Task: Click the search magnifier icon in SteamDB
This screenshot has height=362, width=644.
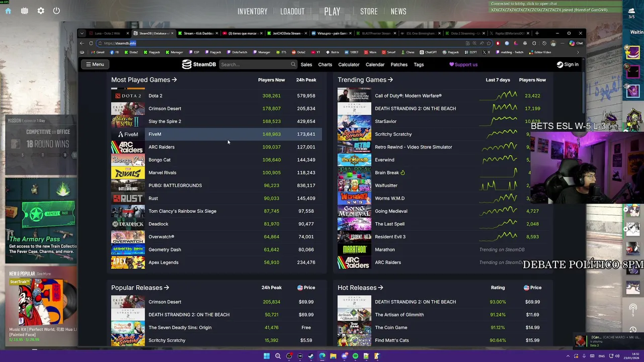Action: coord(293,64)
